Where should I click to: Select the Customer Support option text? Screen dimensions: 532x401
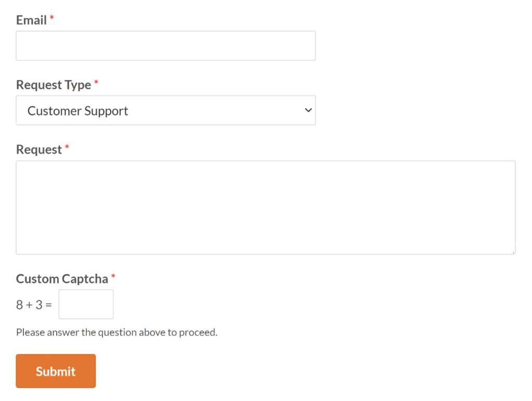click(77, 110)
